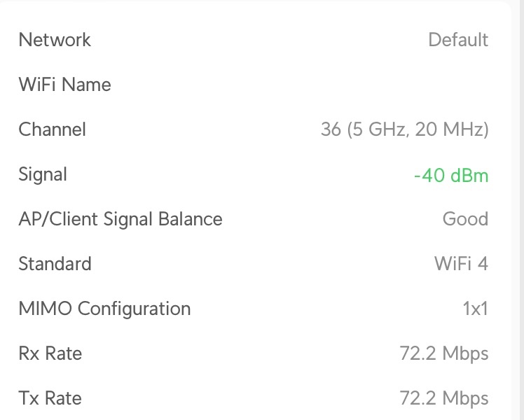Click the Tx Rate label
The image size is (524, 420).
[50, 398]
